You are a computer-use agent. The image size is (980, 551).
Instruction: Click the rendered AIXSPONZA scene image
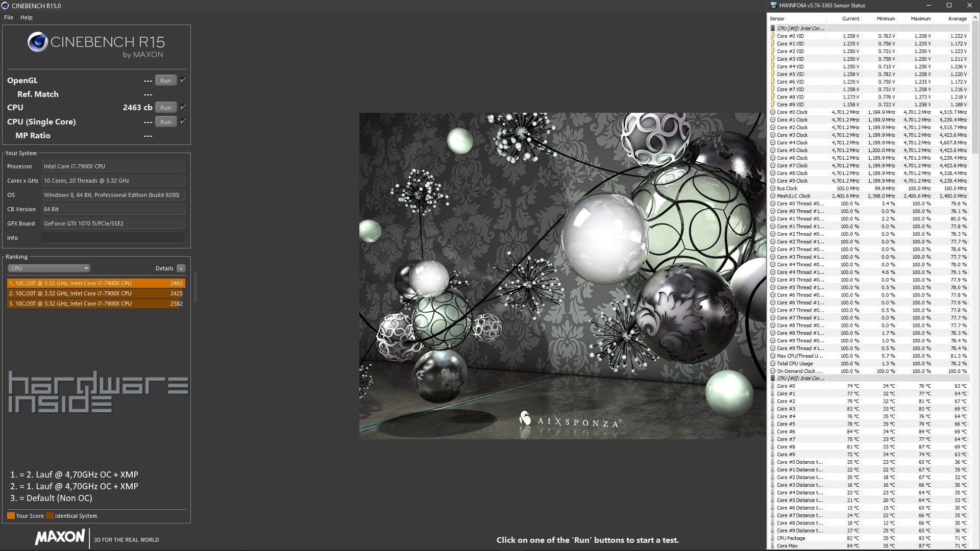[562, 275]
